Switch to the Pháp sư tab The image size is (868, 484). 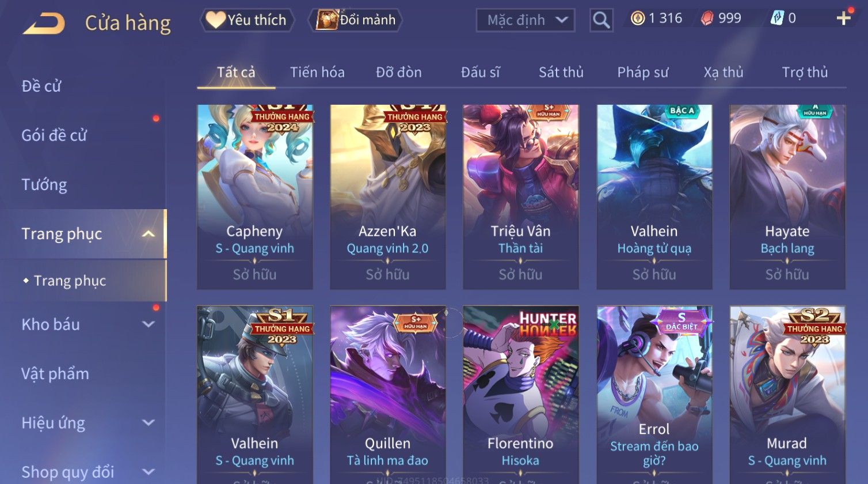pos(642,72)
